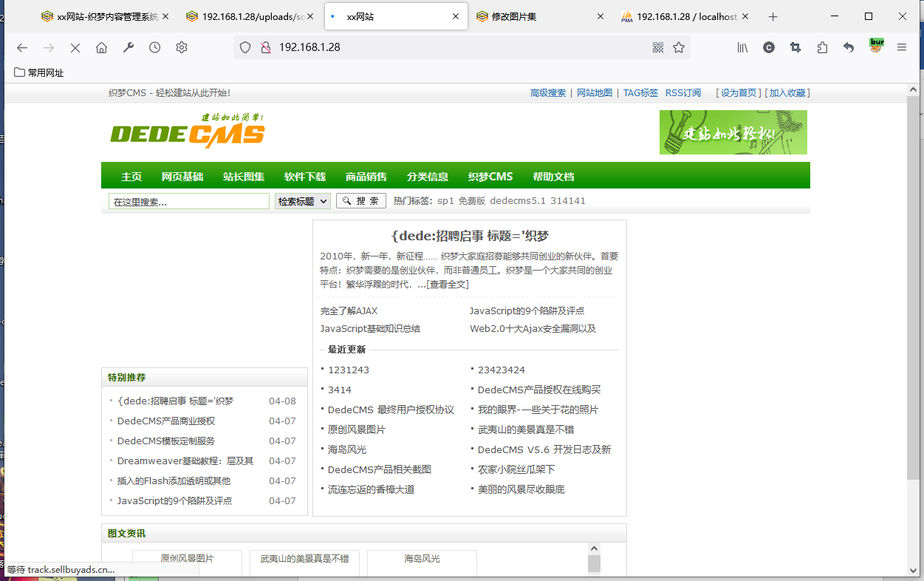Close the 192.168.1.28/uploads tab
Screen dimensions: 924x581
coord(310,16)
